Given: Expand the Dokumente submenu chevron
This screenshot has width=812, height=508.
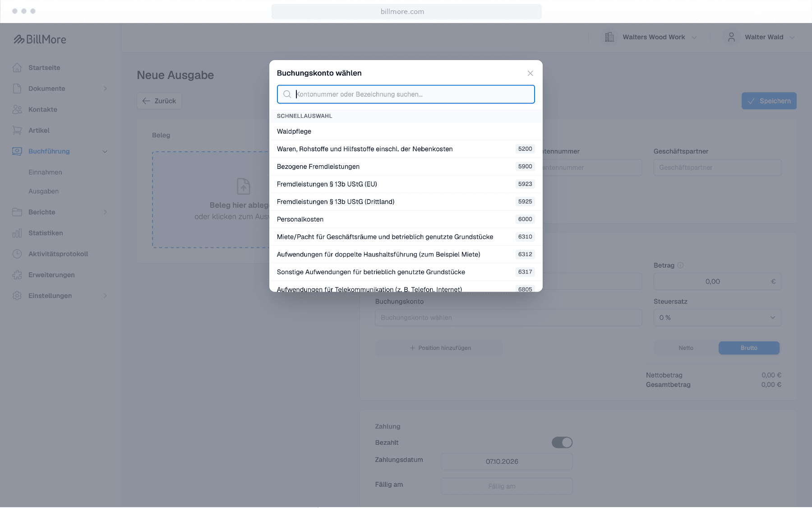Looking at the screenshot, I should pyautogui.click(x=105, y=89).
